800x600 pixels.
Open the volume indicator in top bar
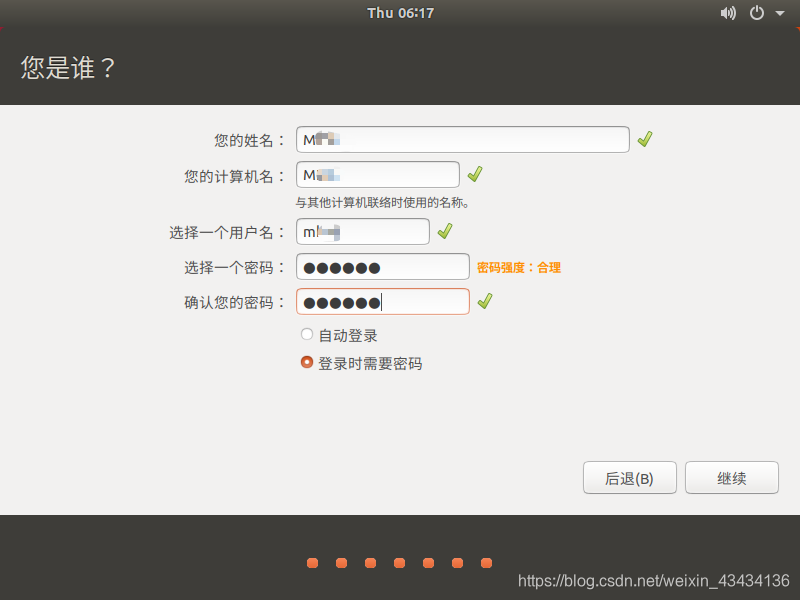[728, 13]
